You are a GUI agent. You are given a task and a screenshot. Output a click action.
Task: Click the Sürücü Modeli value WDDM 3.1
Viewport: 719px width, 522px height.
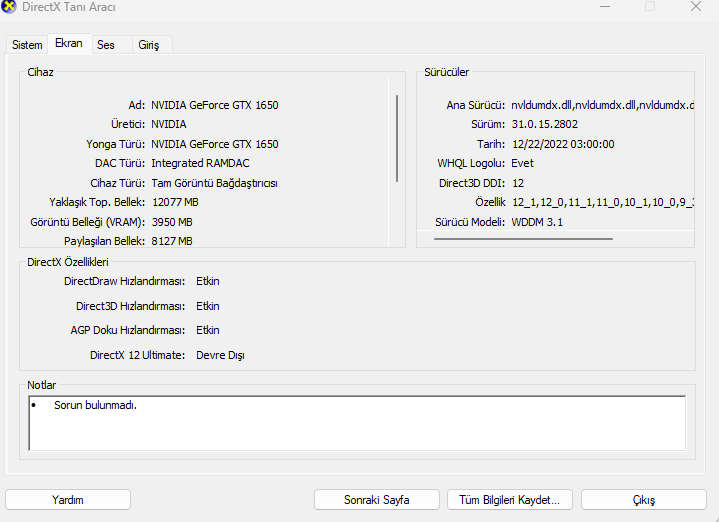537,222
